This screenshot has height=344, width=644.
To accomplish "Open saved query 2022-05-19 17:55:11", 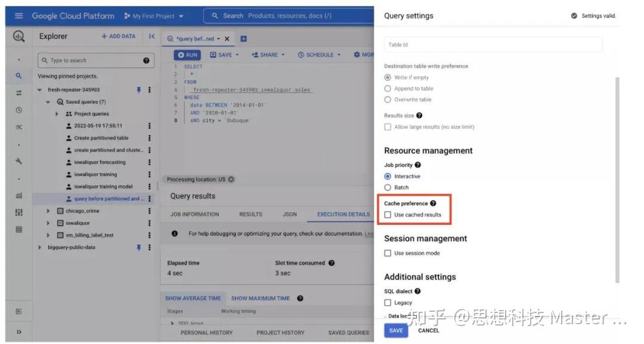I will pos(98,126).
